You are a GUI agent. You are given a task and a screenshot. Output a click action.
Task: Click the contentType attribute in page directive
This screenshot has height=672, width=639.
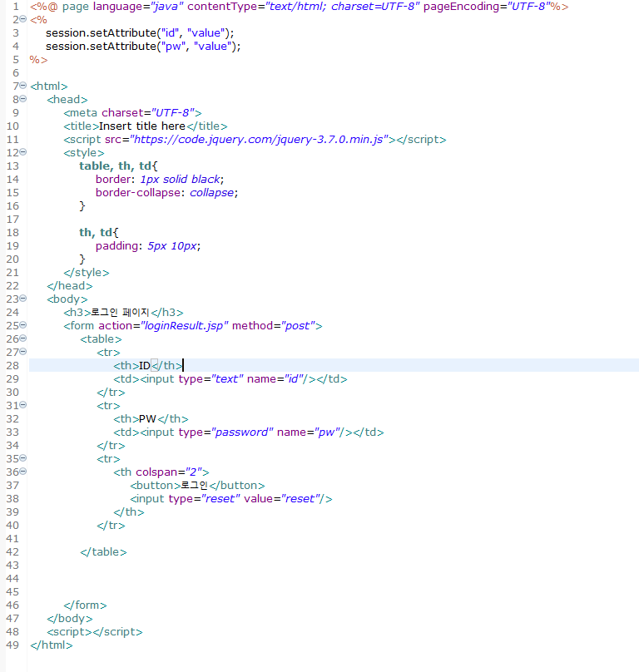(x=304, y=7)
